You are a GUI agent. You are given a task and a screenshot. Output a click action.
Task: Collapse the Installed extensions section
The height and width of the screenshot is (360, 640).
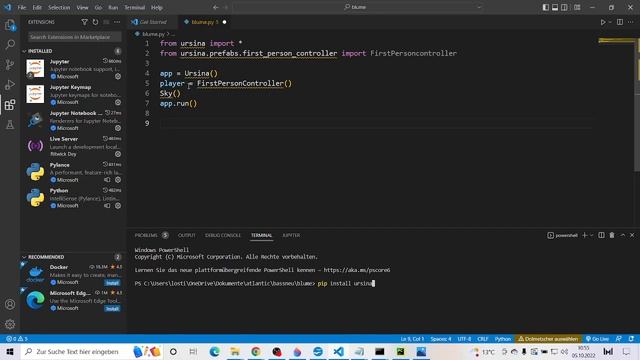coord(40,51)
